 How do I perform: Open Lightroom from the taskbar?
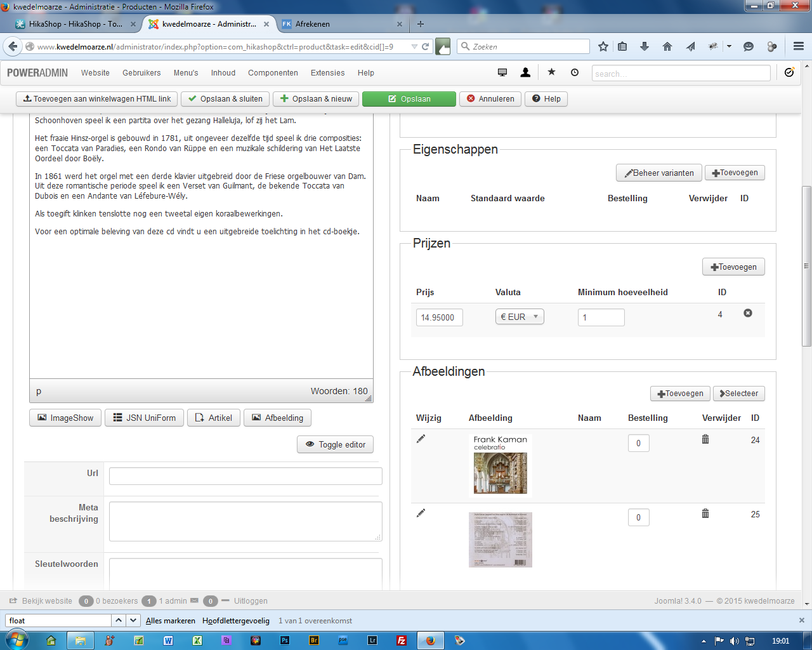(x=372, y=640)
